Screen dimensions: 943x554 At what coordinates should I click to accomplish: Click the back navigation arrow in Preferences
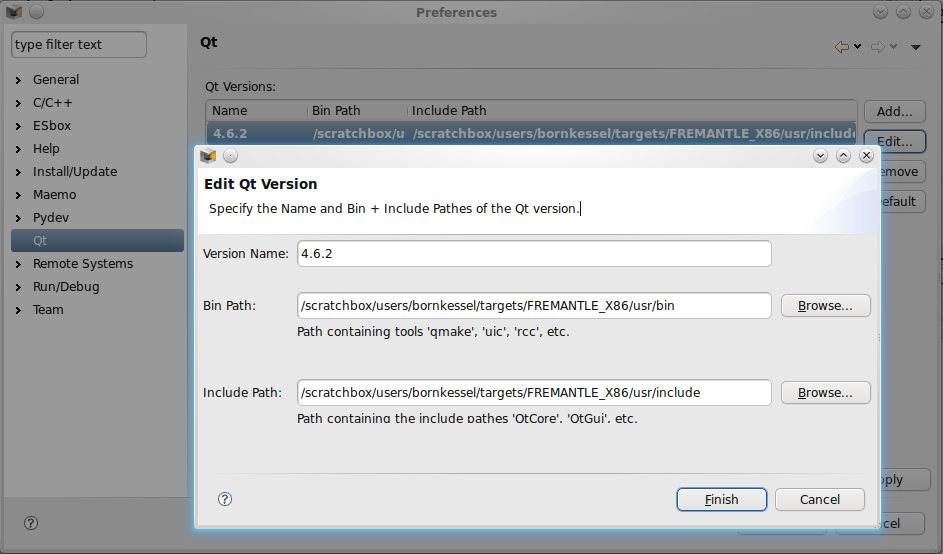(x=842, y=47)
